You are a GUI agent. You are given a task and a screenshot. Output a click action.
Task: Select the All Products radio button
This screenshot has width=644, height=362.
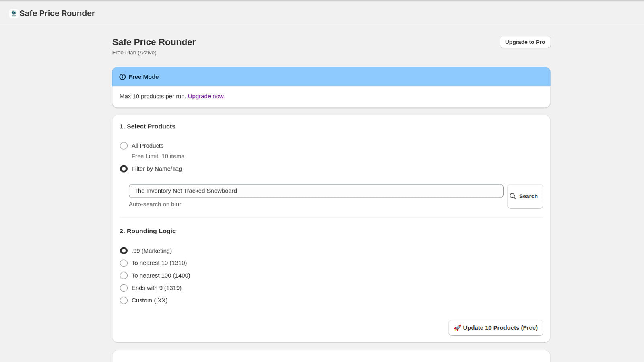click(124, 146)
